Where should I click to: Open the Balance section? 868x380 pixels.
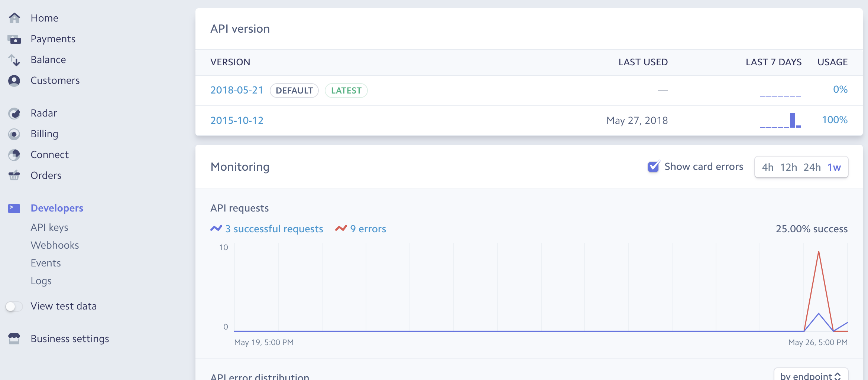pos(48,59)
